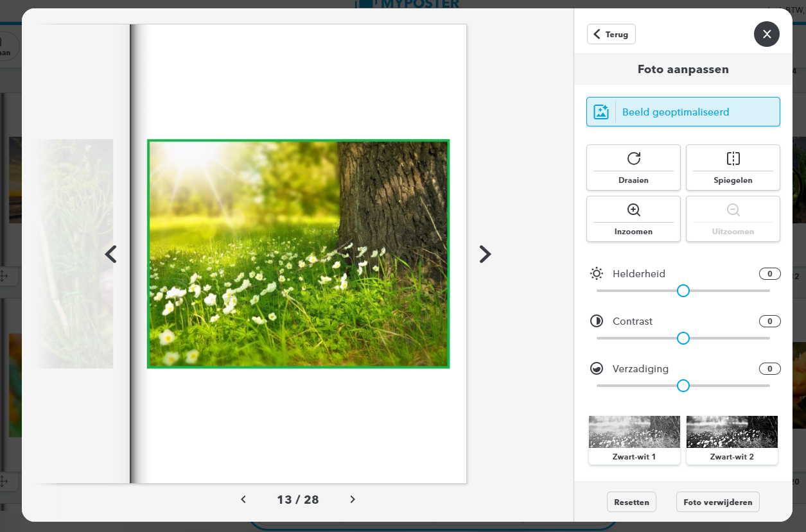This screenshot has width=806, height=532.
Task: Click the Resetten button
Action: pos(631,502)
